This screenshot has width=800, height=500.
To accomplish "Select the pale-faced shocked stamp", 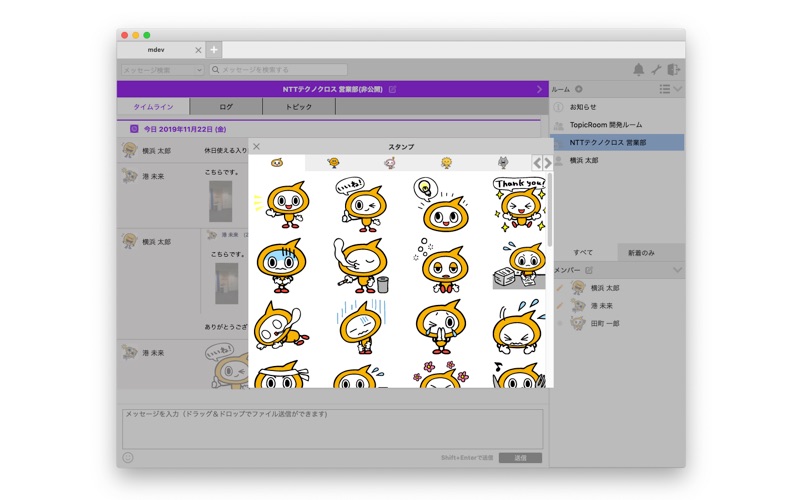I will tap(282, 265).
